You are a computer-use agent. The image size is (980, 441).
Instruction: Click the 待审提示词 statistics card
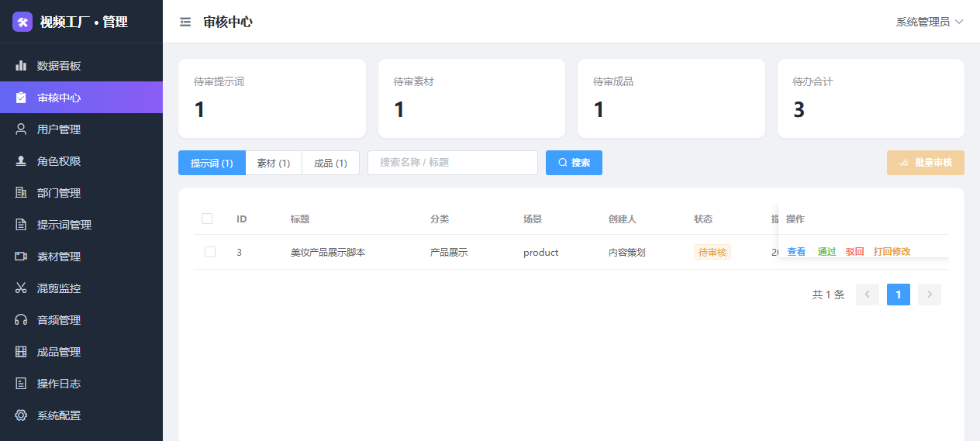[272, 98]
